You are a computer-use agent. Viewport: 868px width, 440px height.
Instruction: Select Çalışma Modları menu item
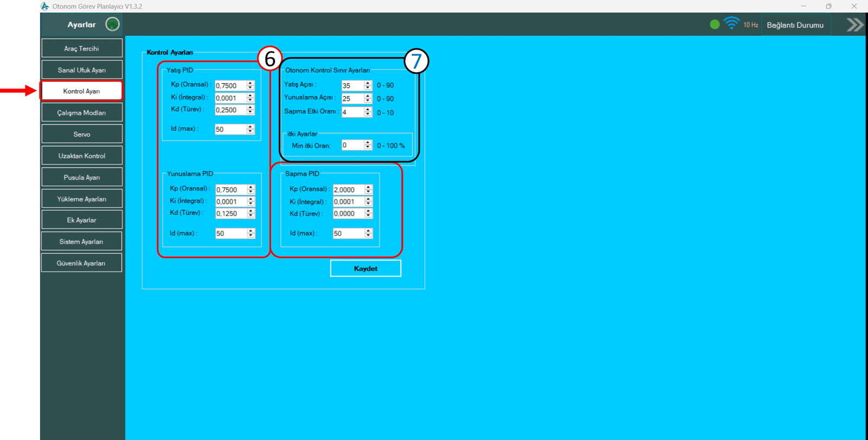pos(82,113)
